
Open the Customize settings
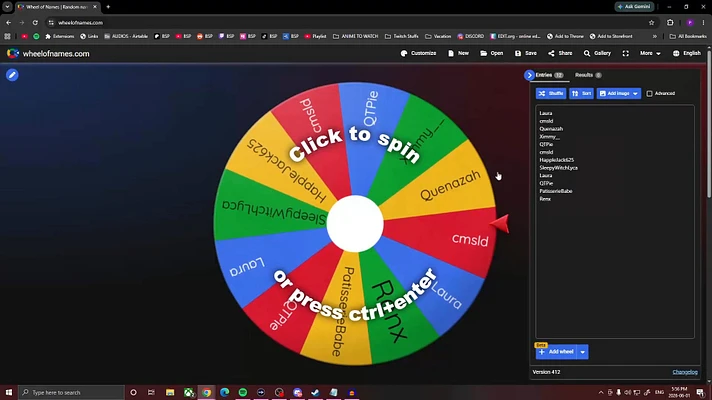pyautogui.click(x=418, y=54)
